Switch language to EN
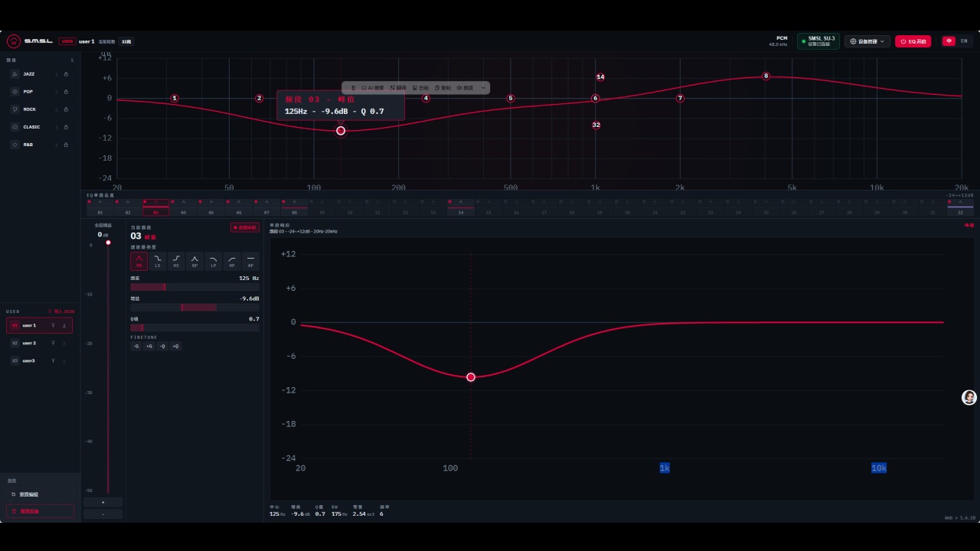 pos(964,41)
